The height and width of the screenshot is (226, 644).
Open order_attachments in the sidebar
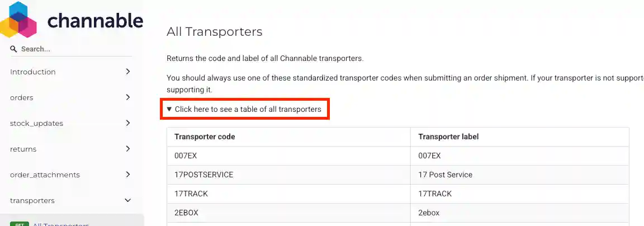click(45, 175)
